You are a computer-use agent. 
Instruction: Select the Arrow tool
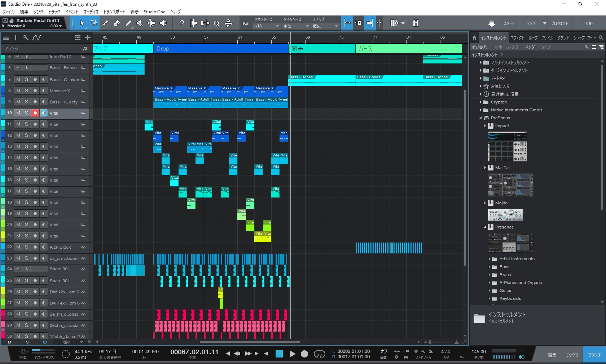82,23
